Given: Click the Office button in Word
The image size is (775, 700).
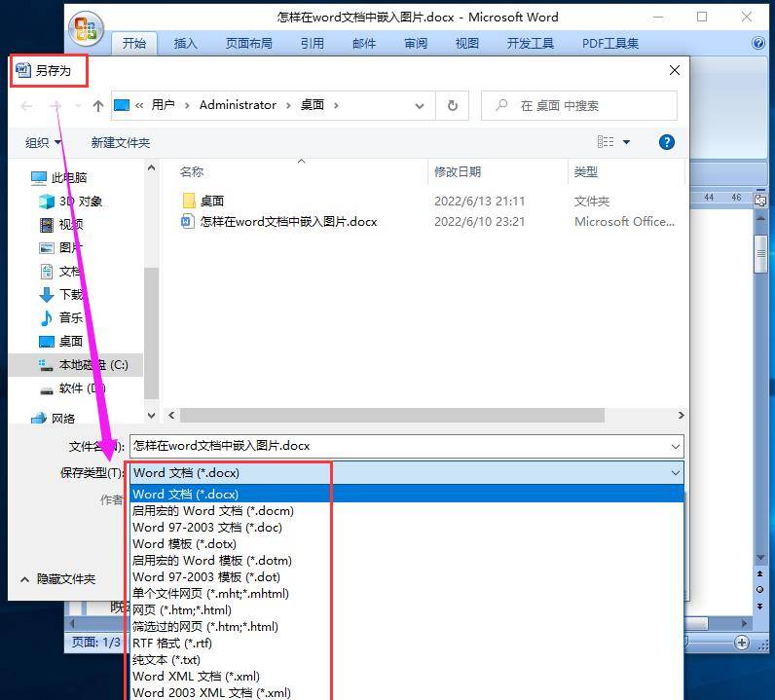Looking at the screenshot, I should (x=86, y=28).
